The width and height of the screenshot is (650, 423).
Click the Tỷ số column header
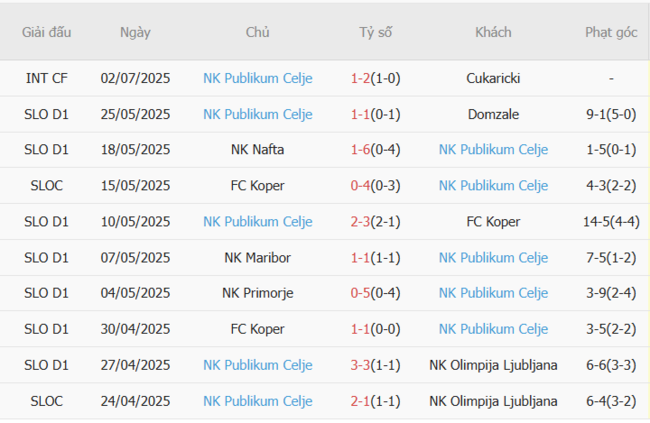click(375, 32)
